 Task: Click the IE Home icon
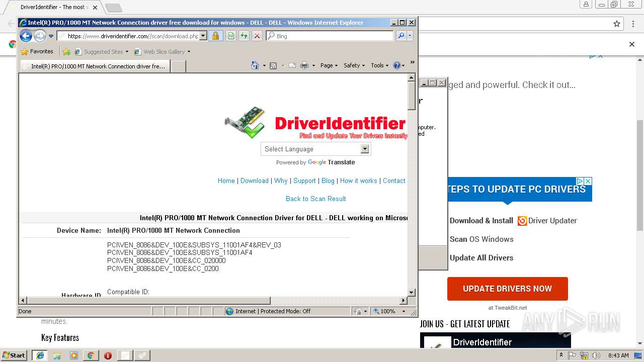coord(255,65)
